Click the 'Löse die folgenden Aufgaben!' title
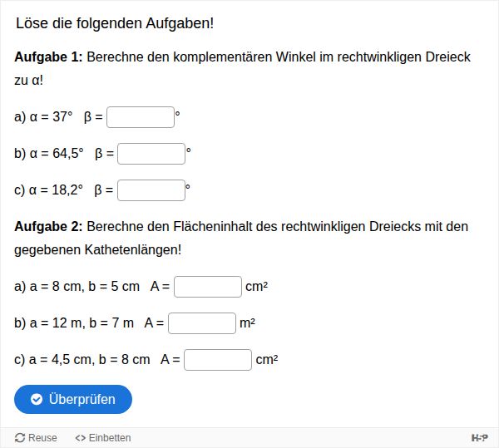Screen dimensions: 499x448 pos(115,23)
